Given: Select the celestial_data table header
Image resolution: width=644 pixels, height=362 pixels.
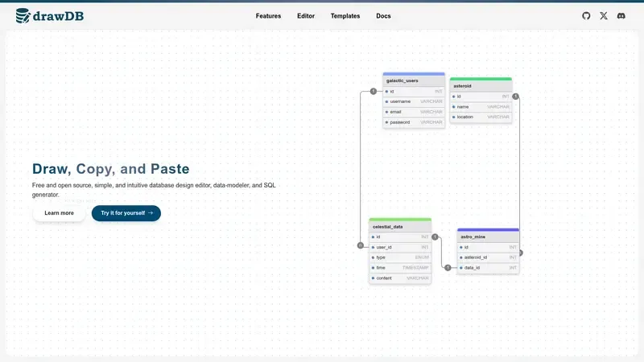Looking at the screenshot, I should [x=400, y=227].
